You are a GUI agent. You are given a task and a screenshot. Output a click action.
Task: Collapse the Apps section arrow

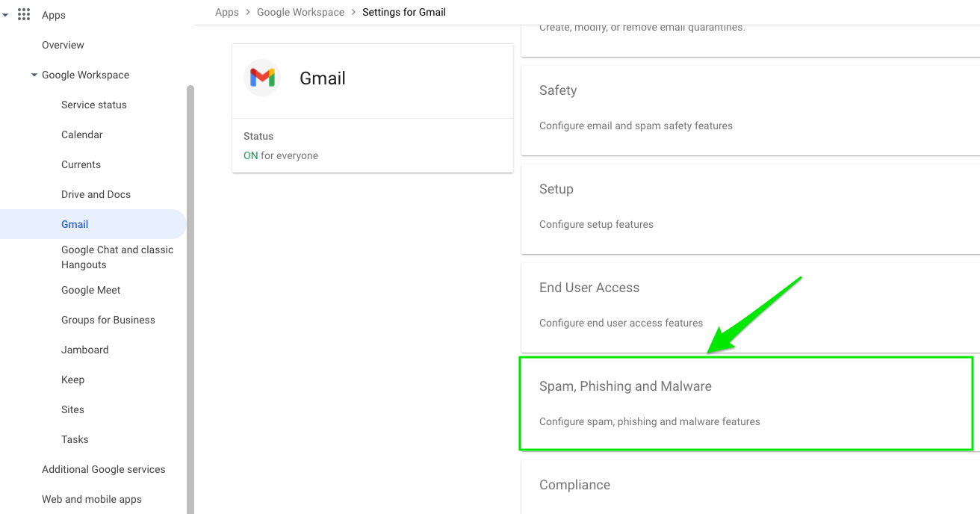click(5, 15)
